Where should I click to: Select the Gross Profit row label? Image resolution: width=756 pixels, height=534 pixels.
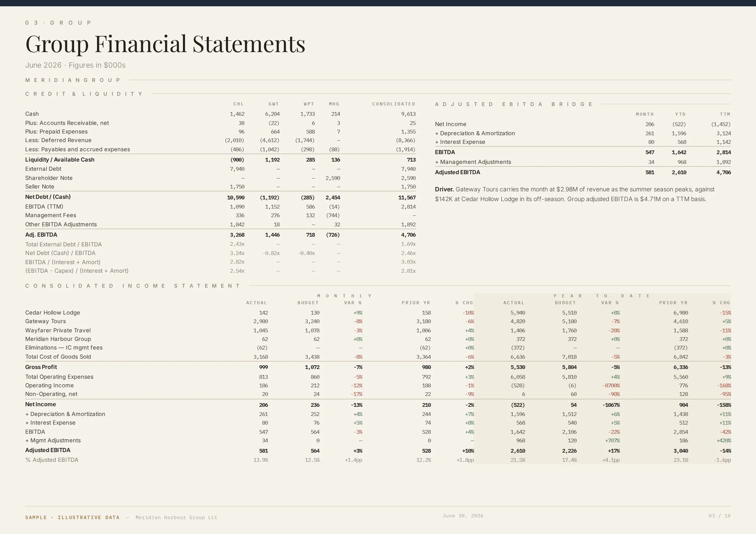point(41,367)
